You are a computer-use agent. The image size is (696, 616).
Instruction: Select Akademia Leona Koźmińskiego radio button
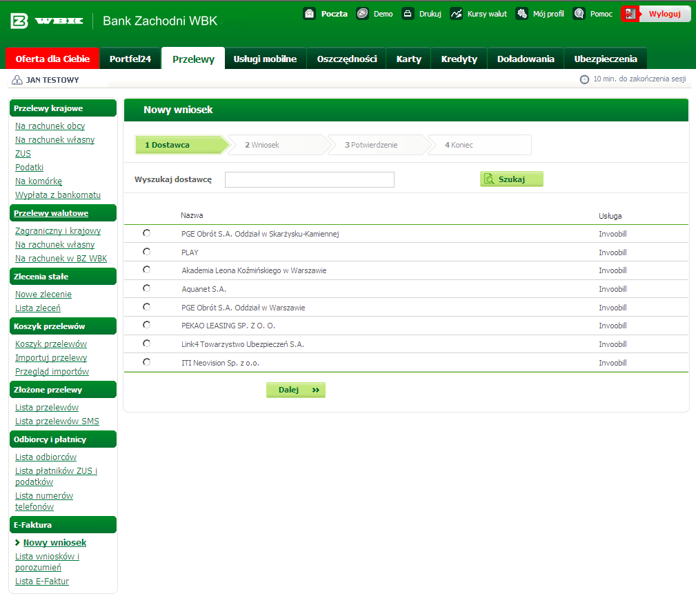point(146,270)
